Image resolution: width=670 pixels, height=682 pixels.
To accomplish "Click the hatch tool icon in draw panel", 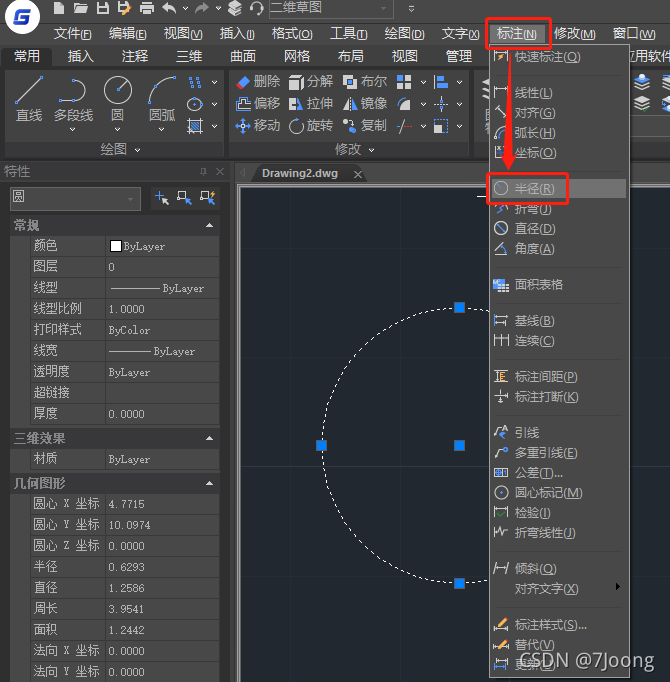I will pyautogui.click(x=195, y=126).
